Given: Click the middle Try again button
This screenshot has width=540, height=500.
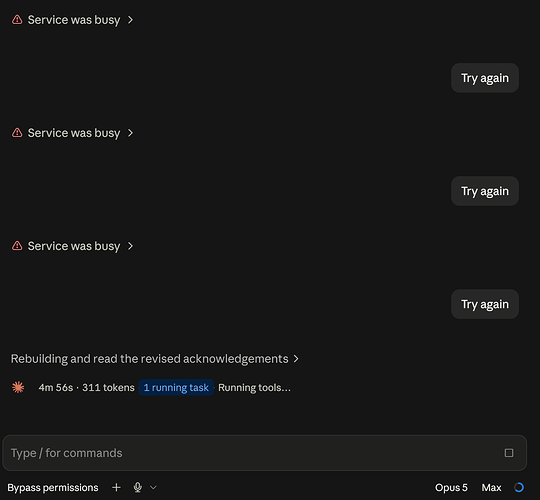Looking at the screenshot, I should [485, 191].
